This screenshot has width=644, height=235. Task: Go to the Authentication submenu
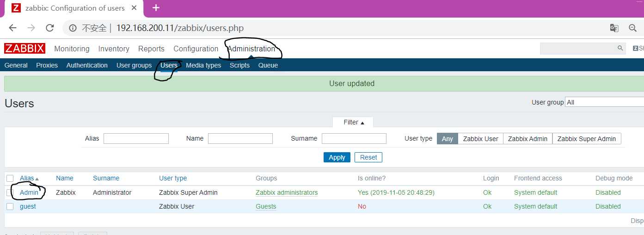tap(87, 65)
